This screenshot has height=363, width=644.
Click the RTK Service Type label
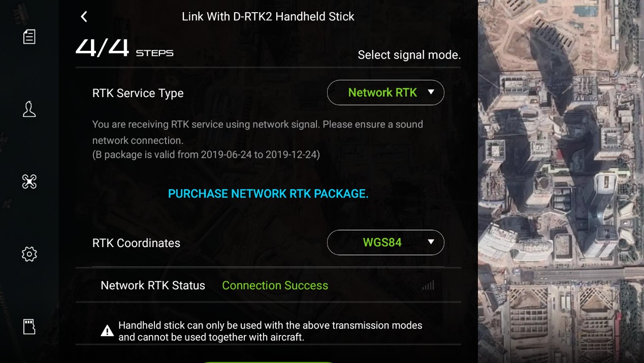pyautogui.click(x=138, y=94)
